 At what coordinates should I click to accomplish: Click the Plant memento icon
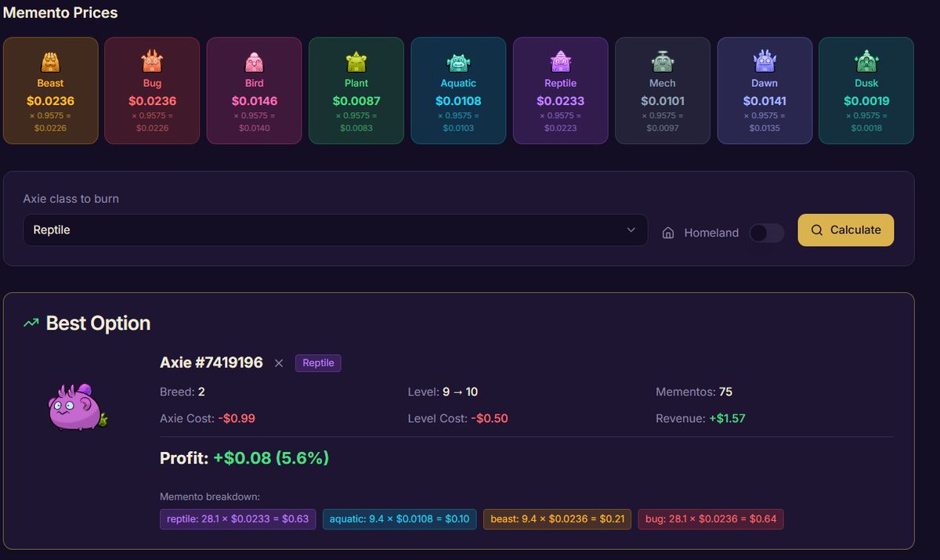pos(356,61)
